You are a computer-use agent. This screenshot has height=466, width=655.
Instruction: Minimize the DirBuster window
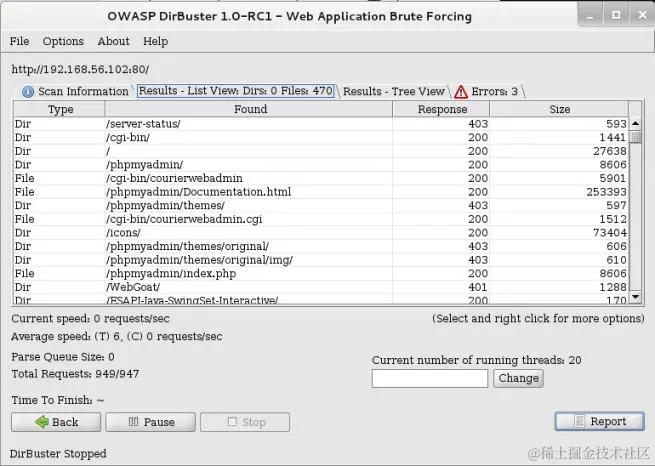pyautogui.click(x=590, y=15)
